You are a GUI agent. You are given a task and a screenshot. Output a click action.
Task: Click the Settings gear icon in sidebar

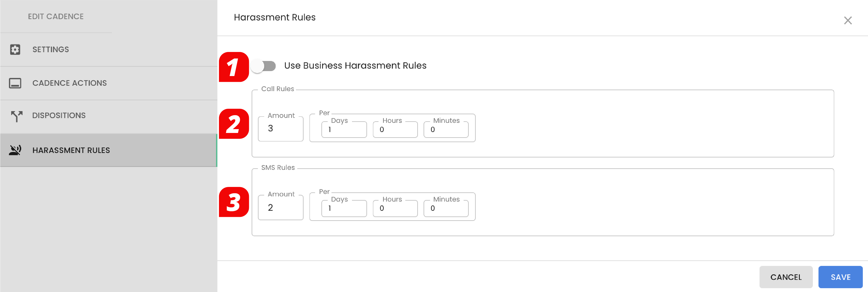(15, 49)
